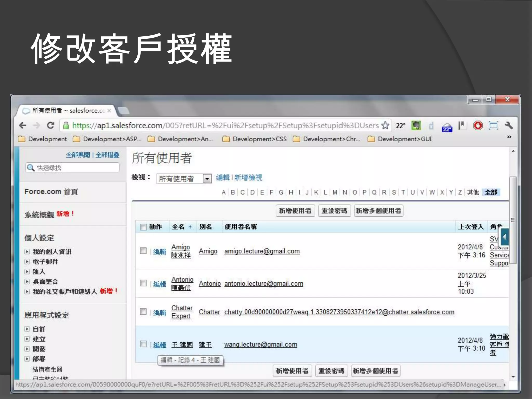Open the 檢視 view dropdown

click(184, 179)
